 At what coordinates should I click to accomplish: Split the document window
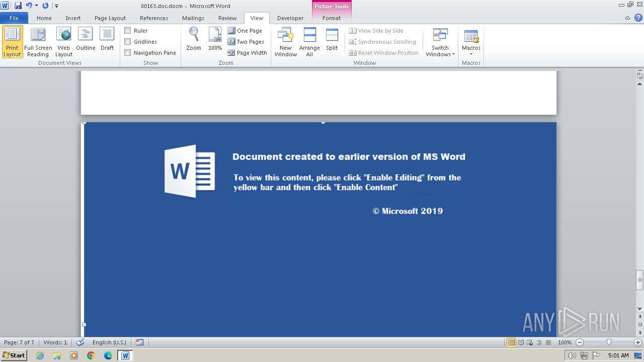pos(332,39)
